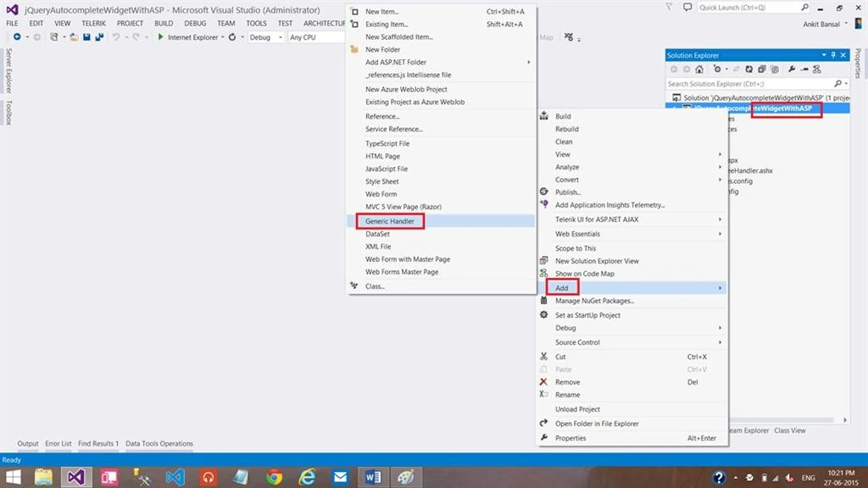Click the Home icon in Solution Explorer
Image resolution: width=868 pixels, height=488 pixels.
click(x=699, y=69)
